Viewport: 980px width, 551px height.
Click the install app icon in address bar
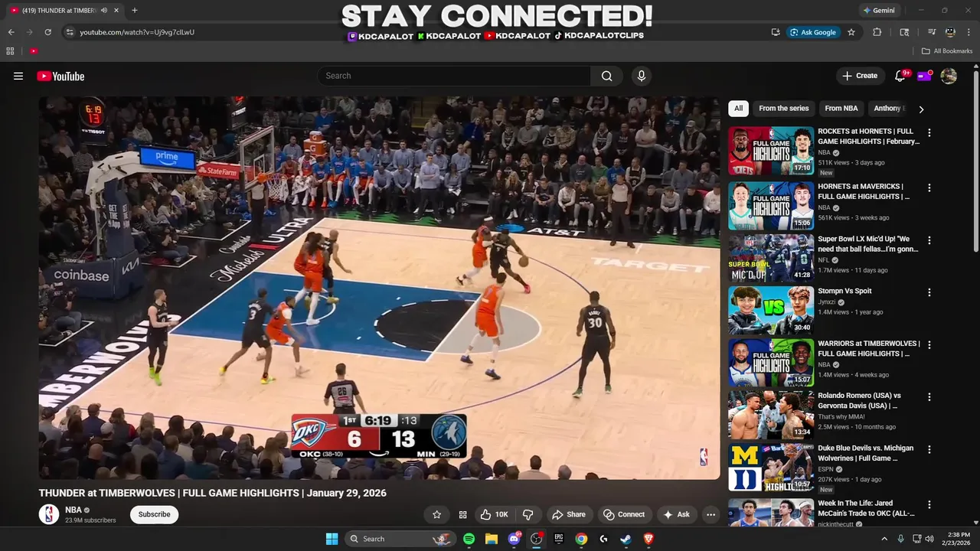[776, 32]
